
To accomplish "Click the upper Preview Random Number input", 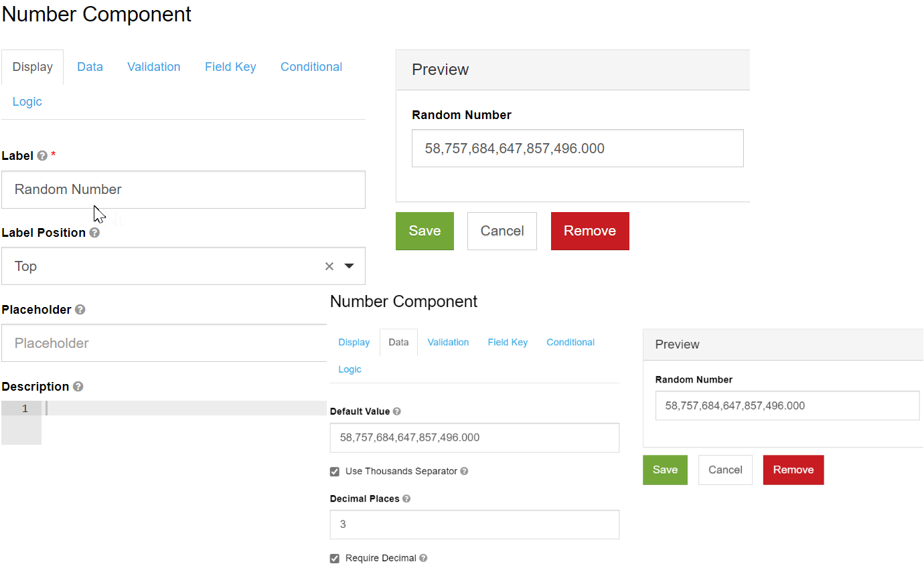I will (578, 149).
